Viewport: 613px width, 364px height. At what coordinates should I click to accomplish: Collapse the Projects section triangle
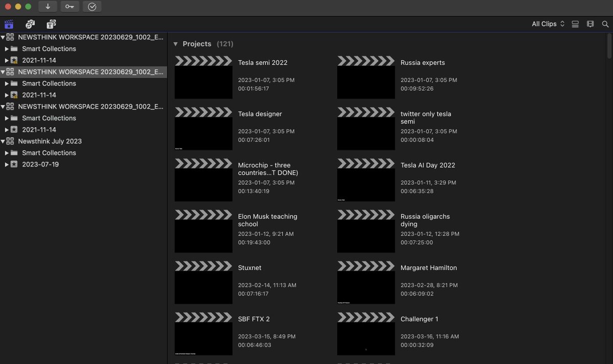coord(176,44)
